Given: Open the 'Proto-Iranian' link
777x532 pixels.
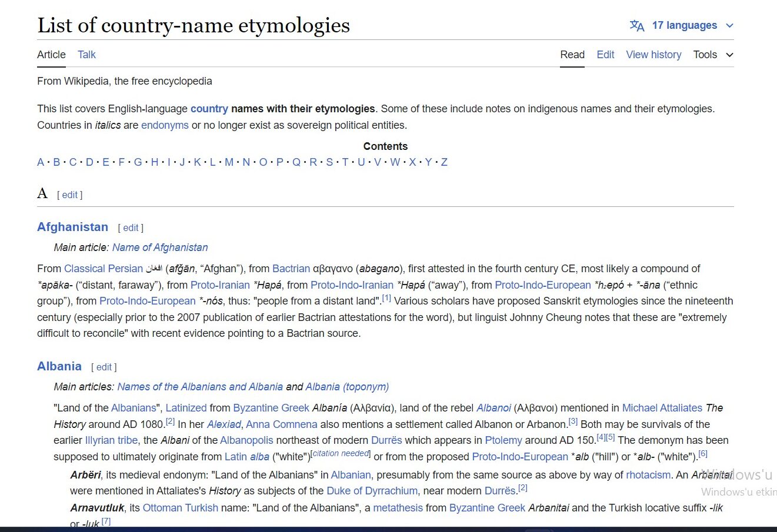Looking at the screenshot, I should [220, 285].
